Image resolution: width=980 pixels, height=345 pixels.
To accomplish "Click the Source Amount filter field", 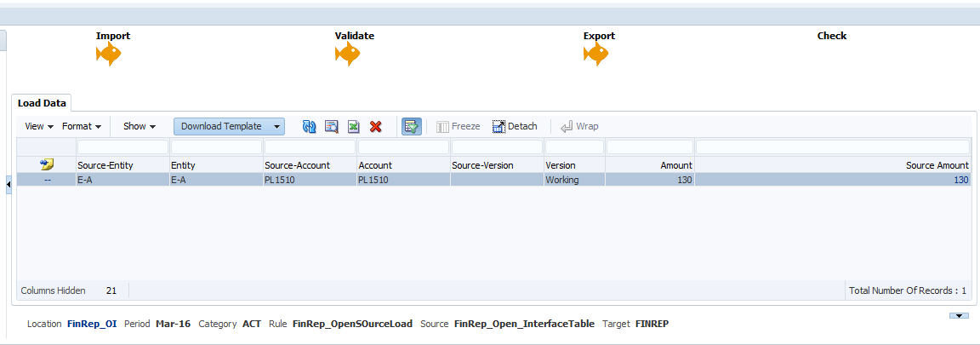I will click(834, 147).
